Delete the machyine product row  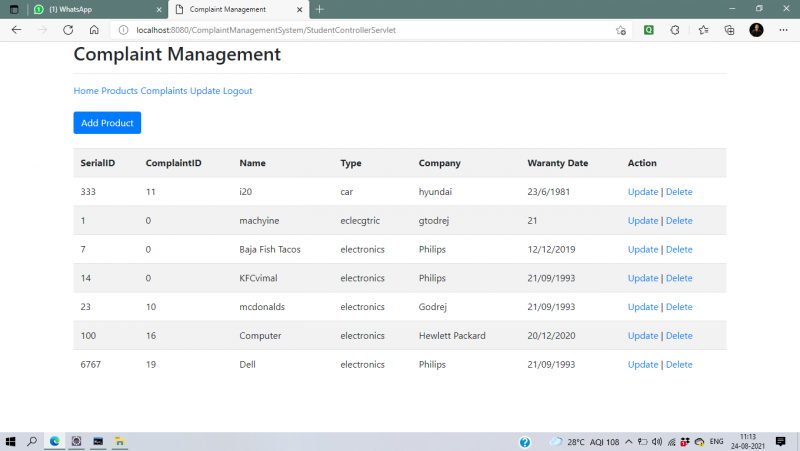click(x=679, y=220)
